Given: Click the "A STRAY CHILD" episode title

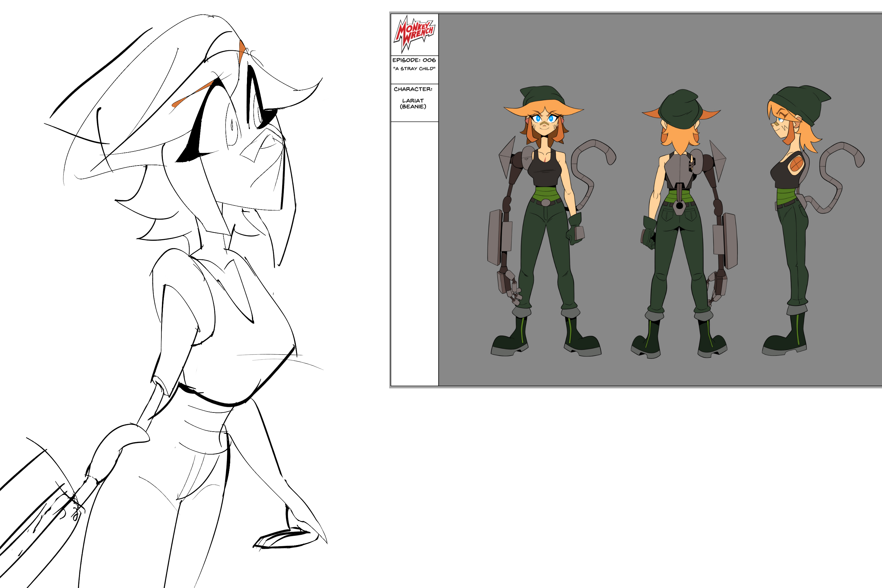Looking at the screenshot, I should point(414,69).
